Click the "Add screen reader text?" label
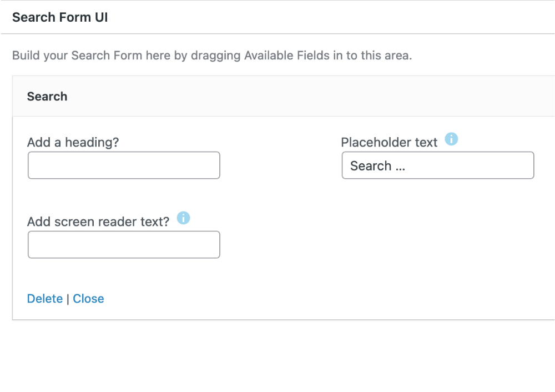555x392 pixels. tap(98, 222)
